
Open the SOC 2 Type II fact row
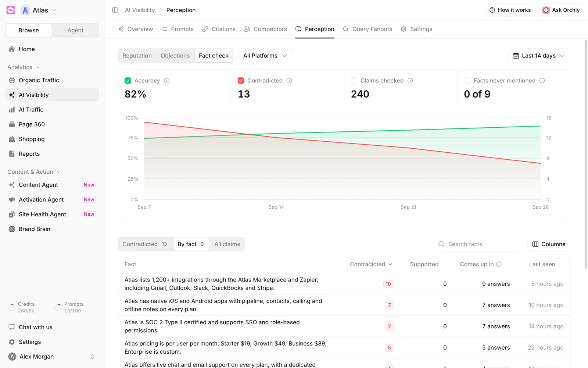click(x=344, y=326)
